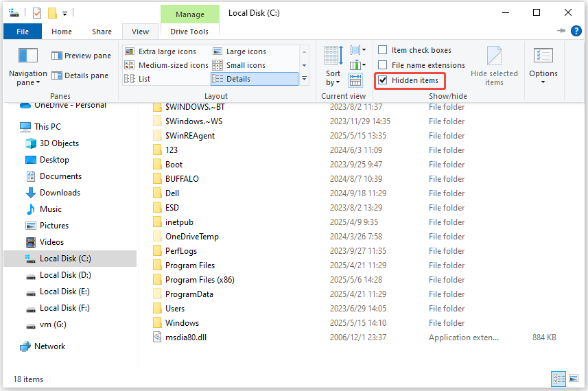Open Pictures in navigation pane
Screen dimensions: 588x391
(x=47, y=226)
